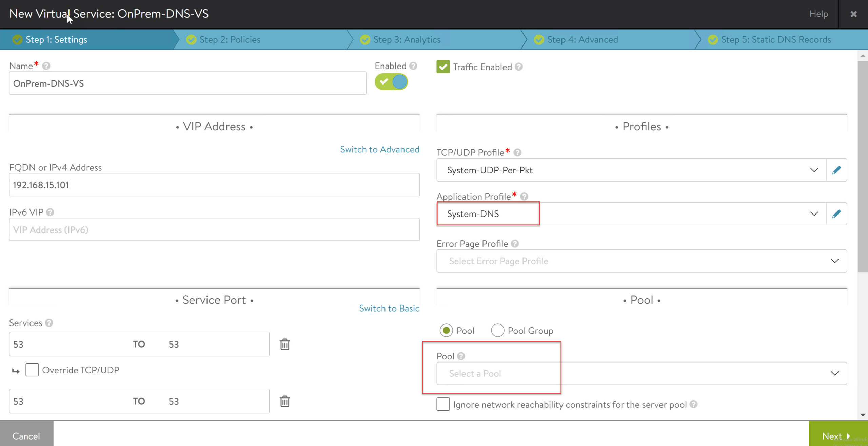
Task: Click the IPv6 VIP Address input field
Action: (214, 230)
